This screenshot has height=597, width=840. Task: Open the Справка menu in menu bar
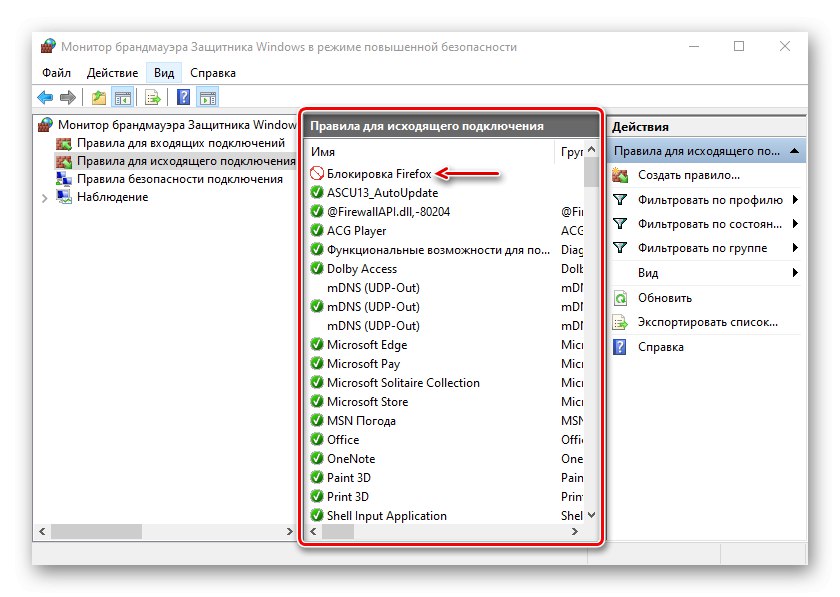(213, 72)
